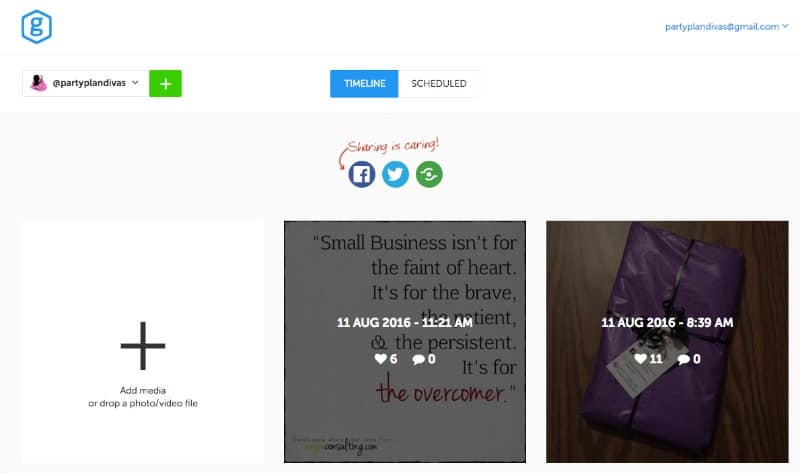Switch to the TIMELINE tab
The height and width of the screenshot is (473, 800).
coord(364,84)
